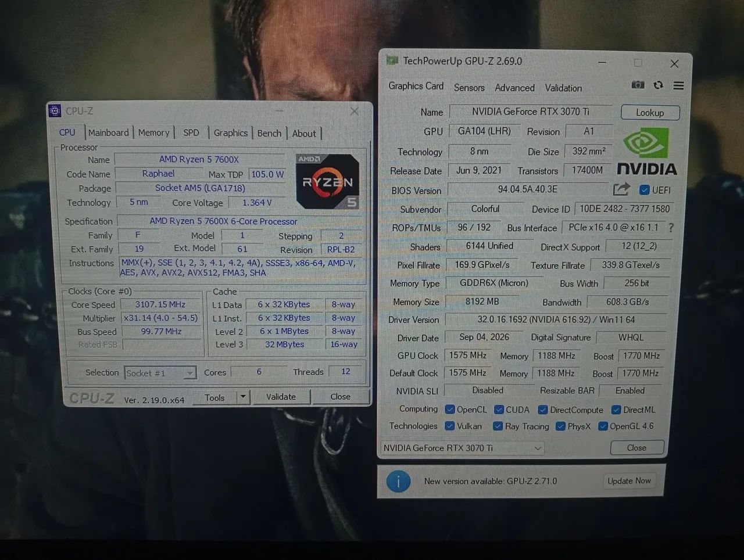Toggle the OpenCL checkbox
The height and width of the screenshot is (560, 744).
click(449, 410)
